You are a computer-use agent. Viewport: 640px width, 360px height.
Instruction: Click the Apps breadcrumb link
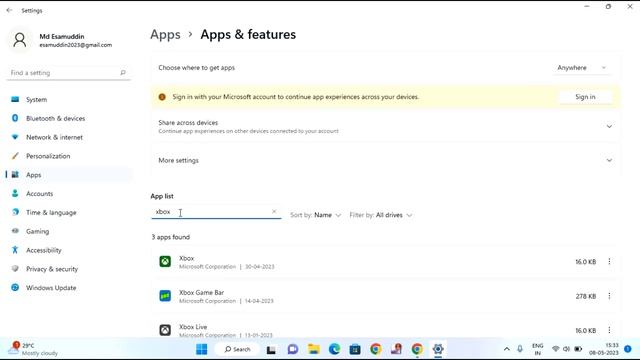165,35
